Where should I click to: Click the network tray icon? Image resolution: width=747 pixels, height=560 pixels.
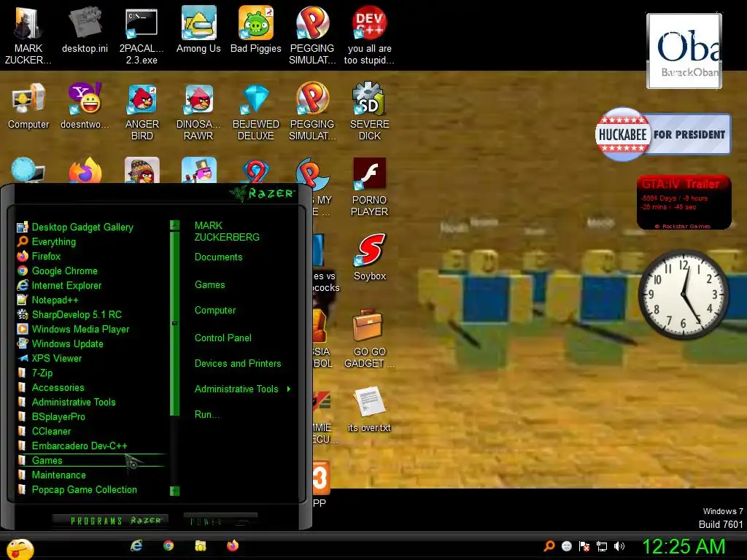coord(602,546)
